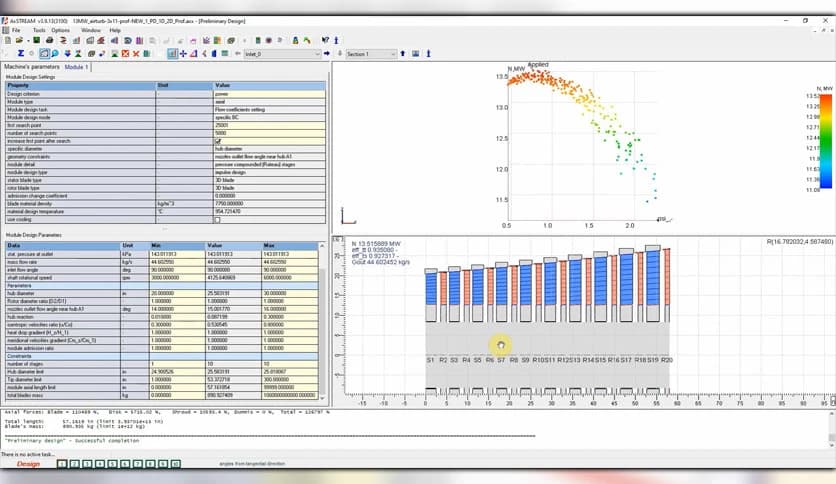The width and height of the screenshot is (836, 484).
Task: Click the parameters table scroll-down arrow
Action: (322, 398)
